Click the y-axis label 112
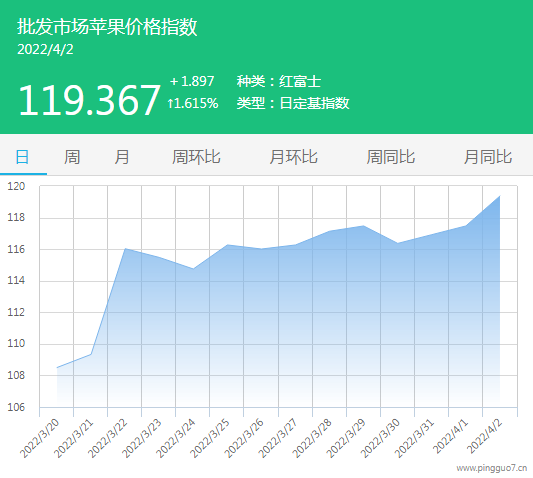The height and width of the screenshot is (478, 533). click(16, 312)
